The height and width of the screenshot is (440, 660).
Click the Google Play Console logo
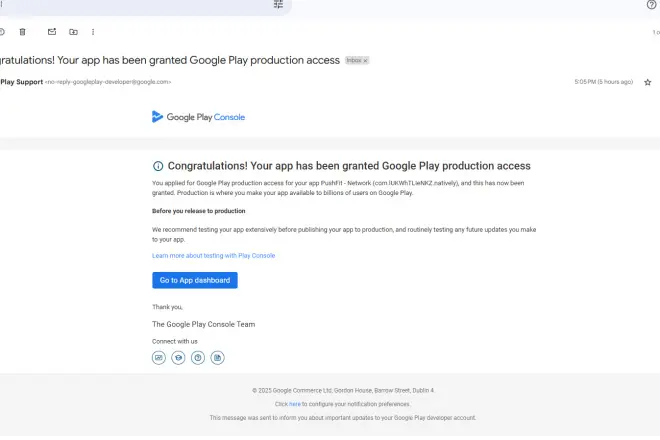pyautogui.click(x=198, y=117)
